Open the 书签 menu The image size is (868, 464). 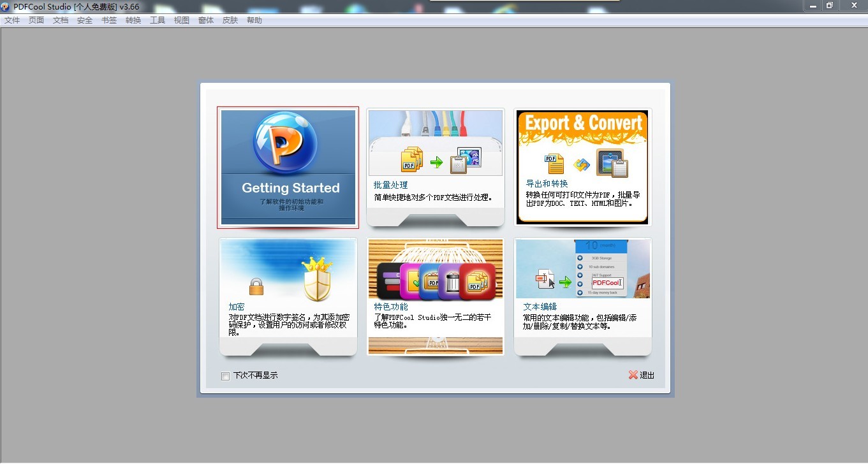pos(109,20)
